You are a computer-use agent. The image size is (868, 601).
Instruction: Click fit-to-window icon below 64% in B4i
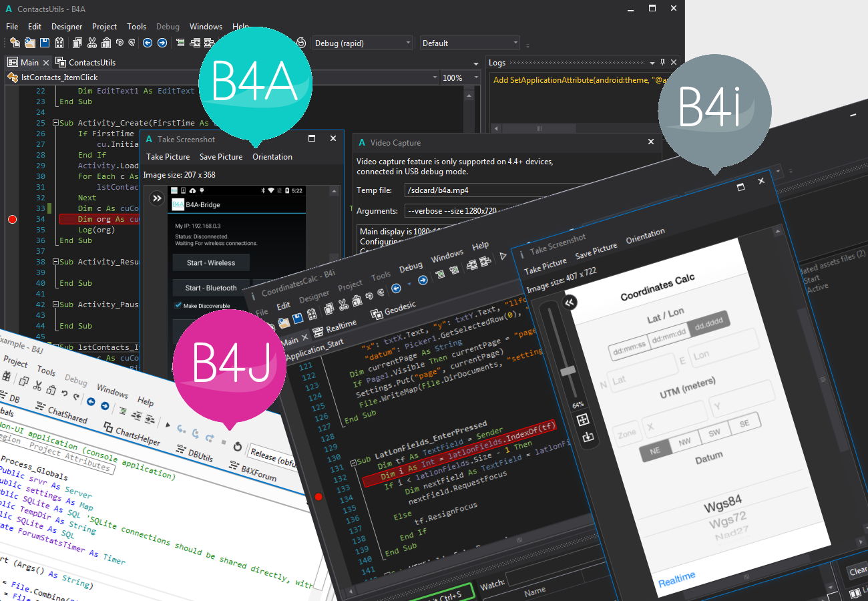click(x=583, y=420)
